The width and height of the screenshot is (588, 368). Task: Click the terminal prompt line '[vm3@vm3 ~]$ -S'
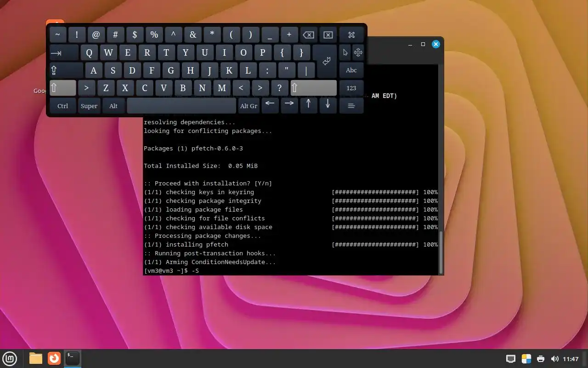(x=171, y=271)
